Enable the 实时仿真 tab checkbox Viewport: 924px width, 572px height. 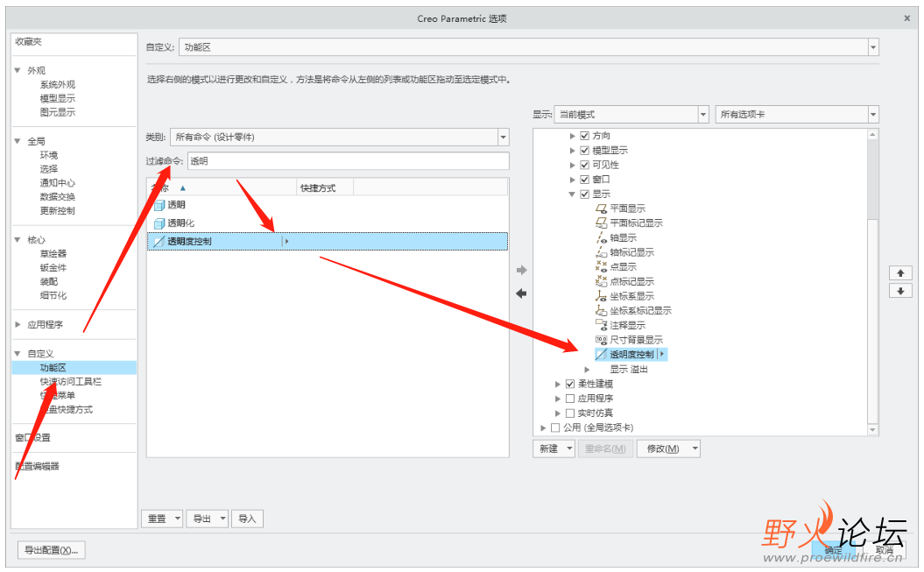click(x=570, y=413)
